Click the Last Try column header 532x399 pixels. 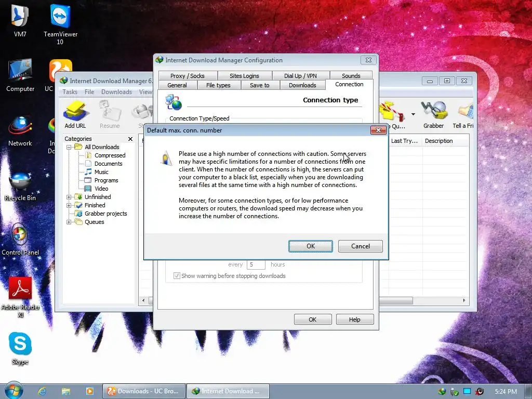404,141
